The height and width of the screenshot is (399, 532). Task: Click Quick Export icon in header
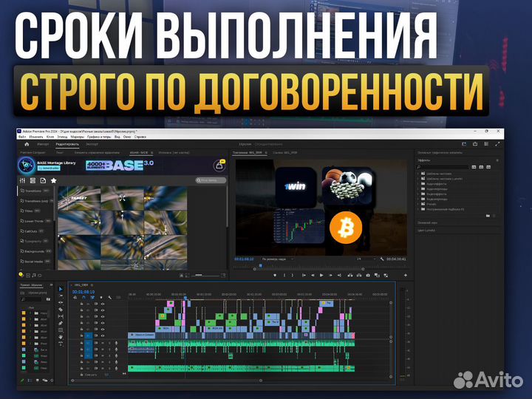[475, 144]
